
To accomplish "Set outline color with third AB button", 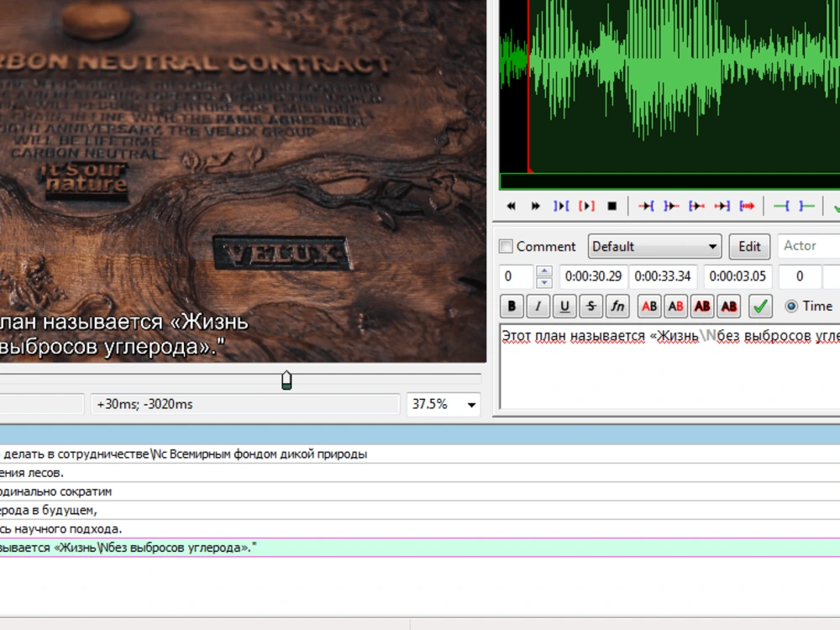I will pos(702,307).
